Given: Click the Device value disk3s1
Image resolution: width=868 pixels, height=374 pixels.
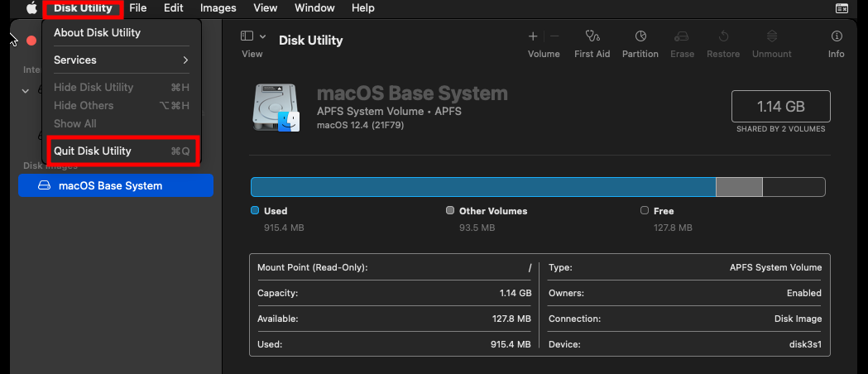Looking at the screenshot, I should click(x=805, y=344).
